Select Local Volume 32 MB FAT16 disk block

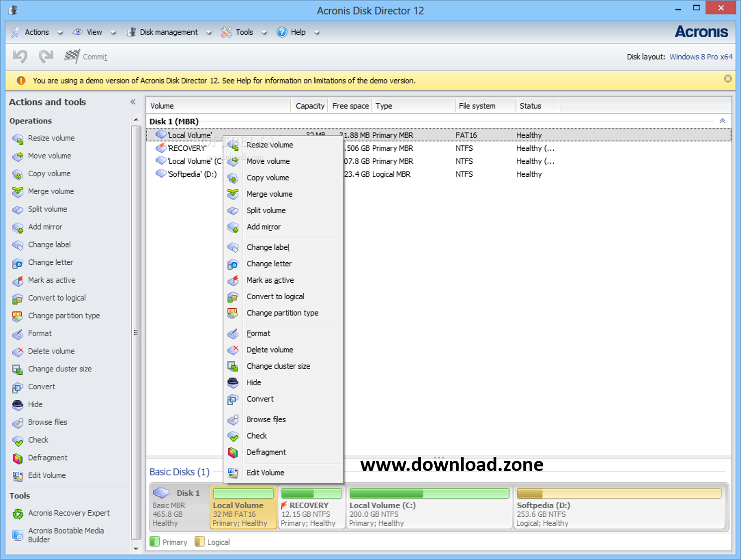pos(244,507)
